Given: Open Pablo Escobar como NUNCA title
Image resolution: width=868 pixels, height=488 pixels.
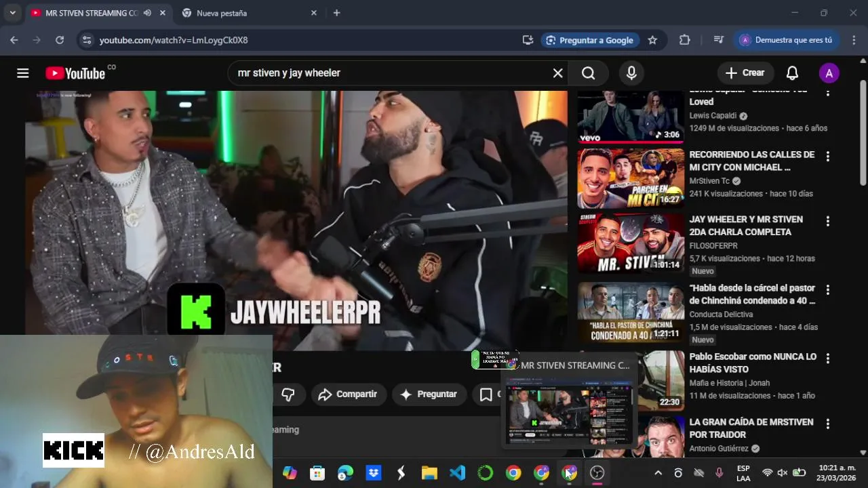Looking at the screenshot, I should (x=753, y=363).
